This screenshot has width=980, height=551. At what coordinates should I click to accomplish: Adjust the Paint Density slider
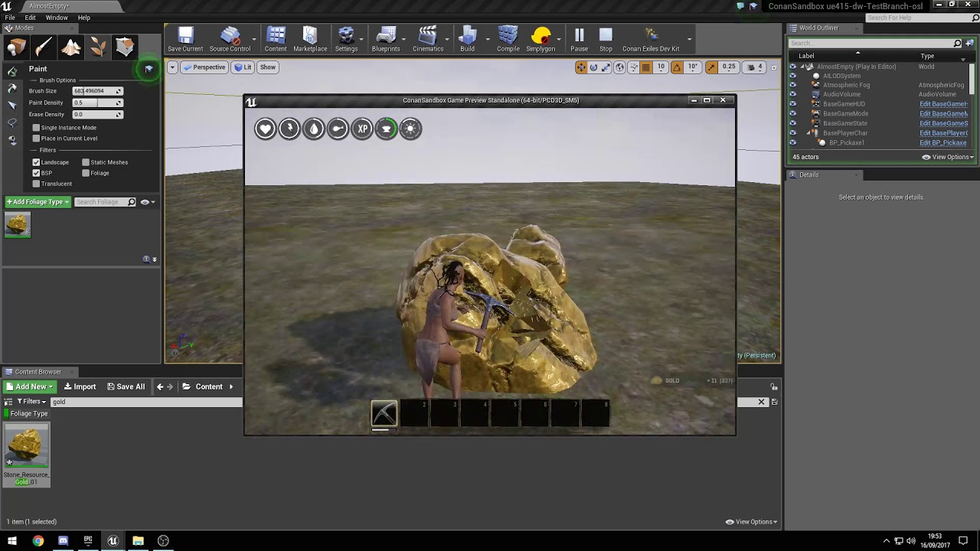click(96, 103)
